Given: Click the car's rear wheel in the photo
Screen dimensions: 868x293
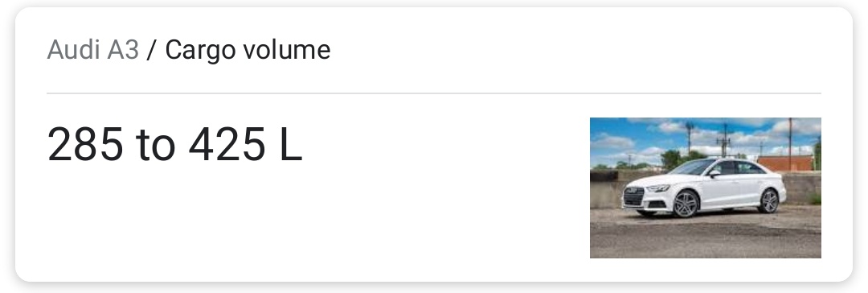Looking at the screenshot, I should [769, 200].
